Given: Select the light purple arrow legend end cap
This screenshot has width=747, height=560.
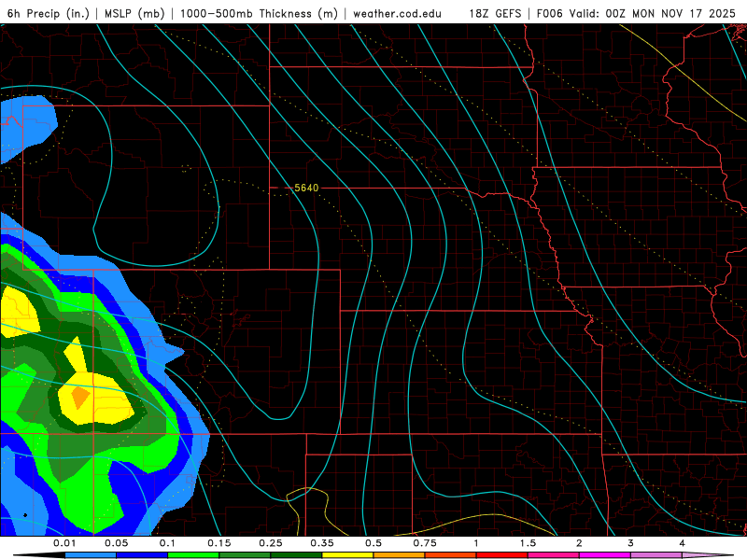Looking at the screenshot, I should 708,555.
